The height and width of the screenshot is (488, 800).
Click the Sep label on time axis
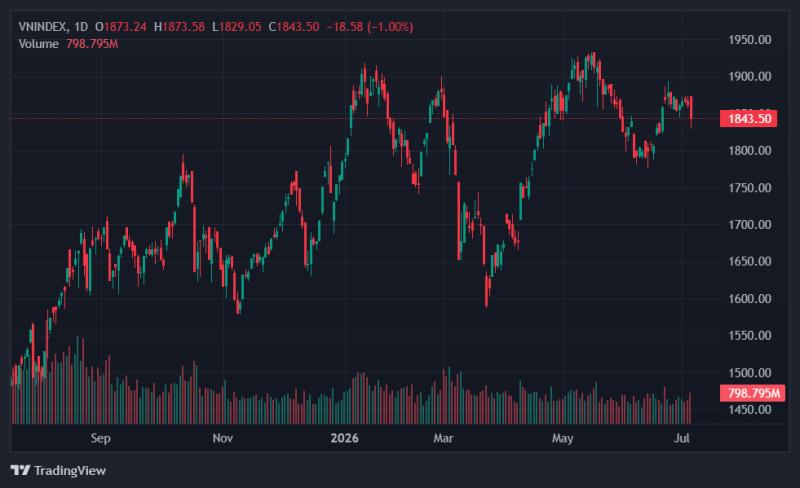[101, 438]
